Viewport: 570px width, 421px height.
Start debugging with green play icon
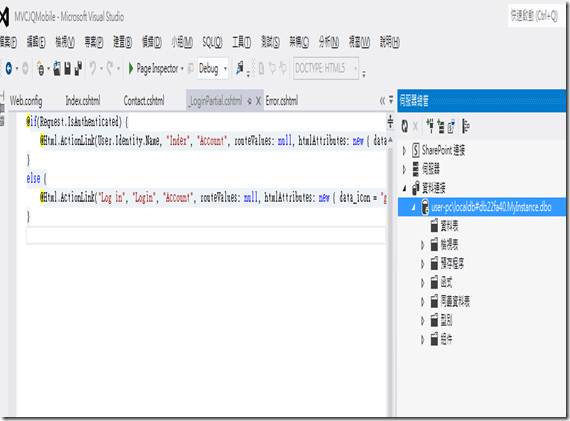point(131,68)
